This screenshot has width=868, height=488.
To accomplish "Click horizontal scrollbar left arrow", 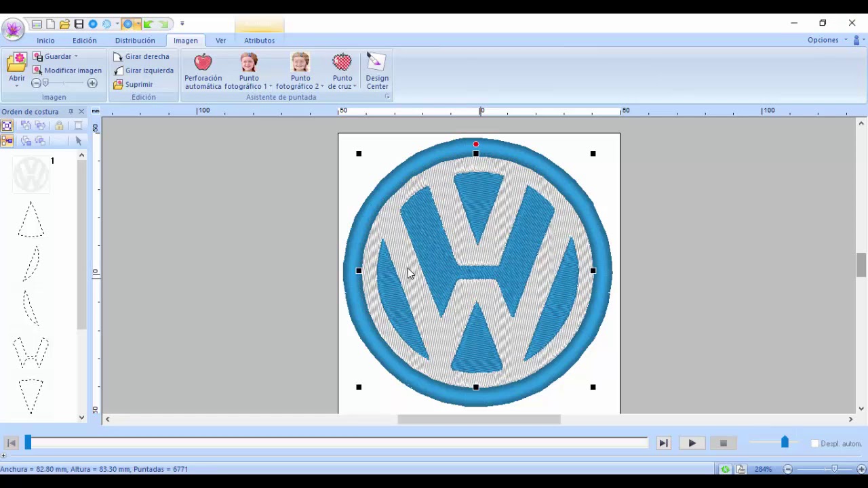I will [107, 420].
